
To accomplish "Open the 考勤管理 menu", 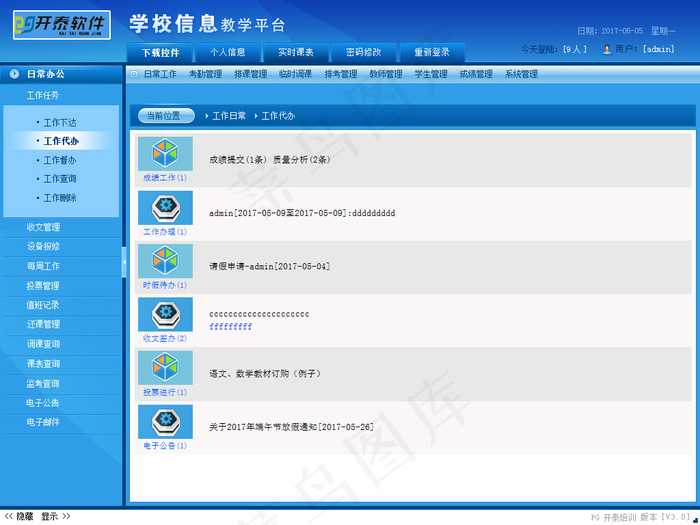I will [205, 74].
